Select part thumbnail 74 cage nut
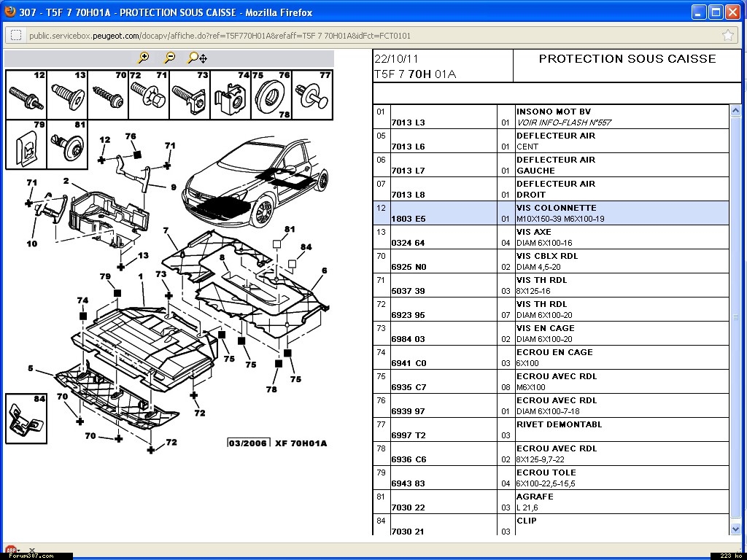 point(231,94)
